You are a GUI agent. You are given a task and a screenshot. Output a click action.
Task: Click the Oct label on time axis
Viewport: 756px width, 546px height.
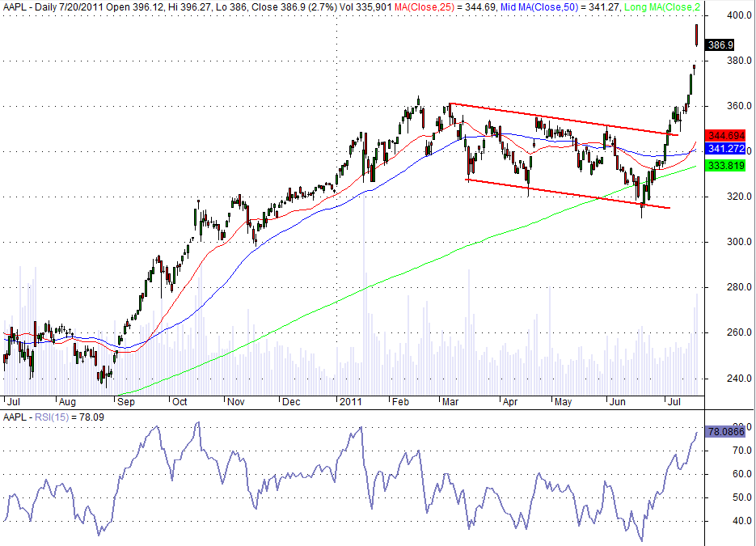click(x=179, y=402)
